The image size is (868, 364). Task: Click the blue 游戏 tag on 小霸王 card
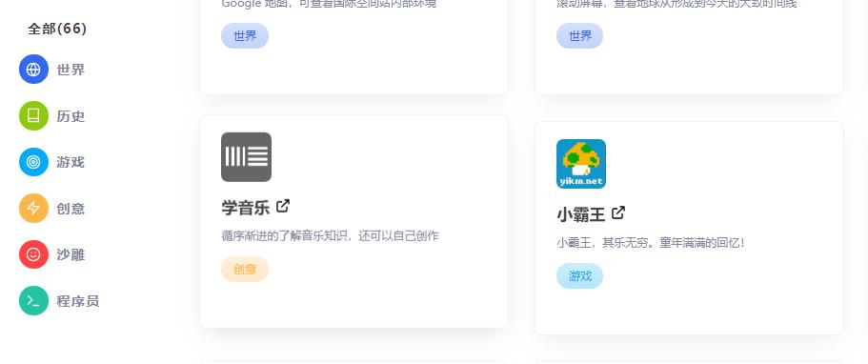click(579, 276)
